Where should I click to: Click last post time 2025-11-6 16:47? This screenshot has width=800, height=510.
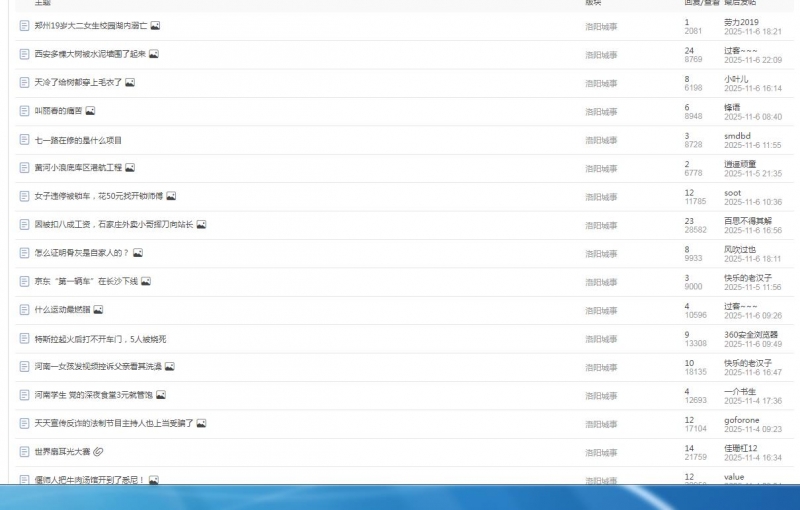click(x=753, y=372)
